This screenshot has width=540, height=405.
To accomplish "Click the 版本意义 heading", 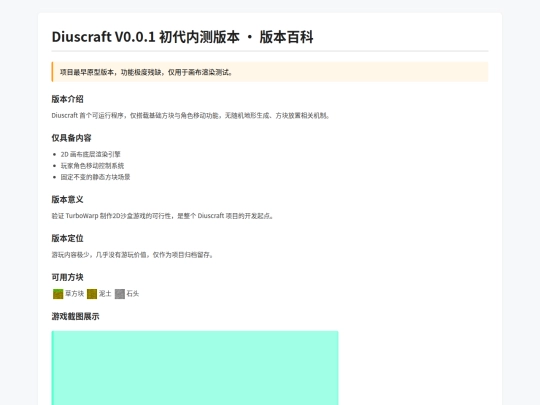I will [68, 200].
